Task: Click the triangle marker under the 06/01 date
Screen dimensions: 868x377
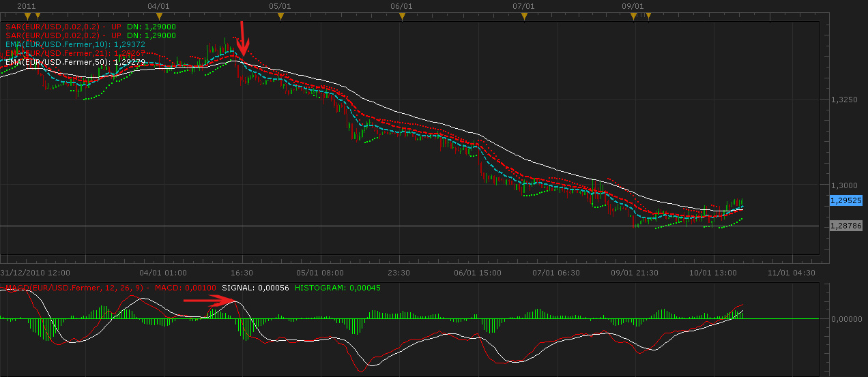Action: [402, 16]
